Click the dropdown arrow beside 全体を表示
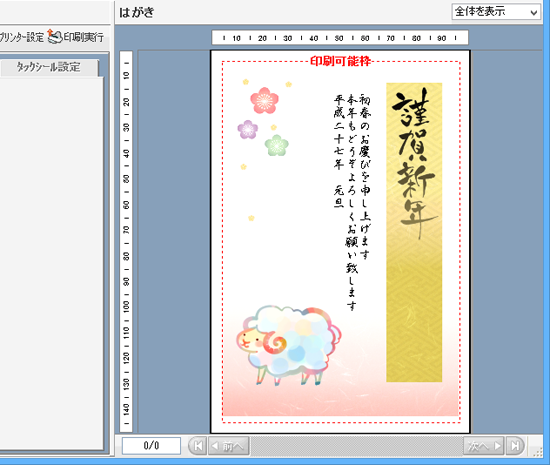This screenshot has width=550, height=465. (x=534, y=13)
